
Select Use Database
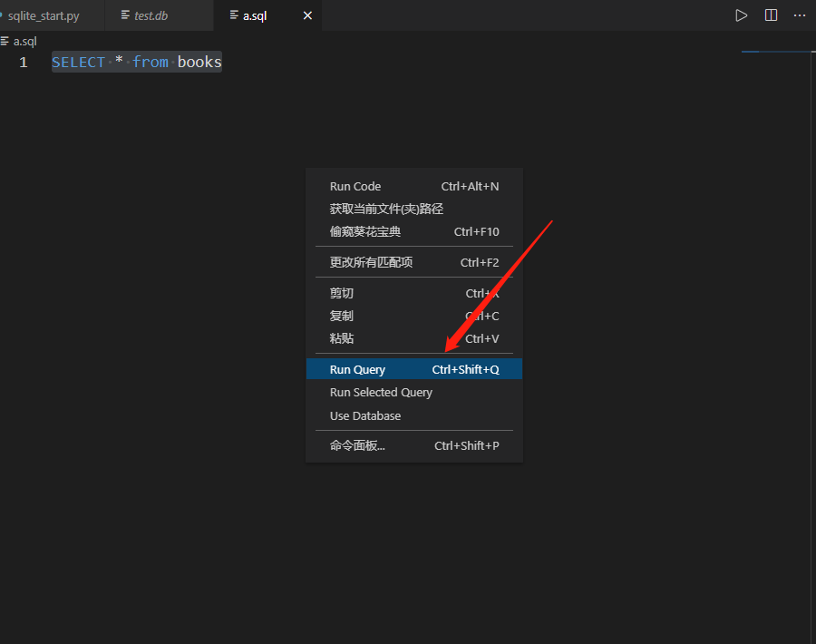coord(364,415)
